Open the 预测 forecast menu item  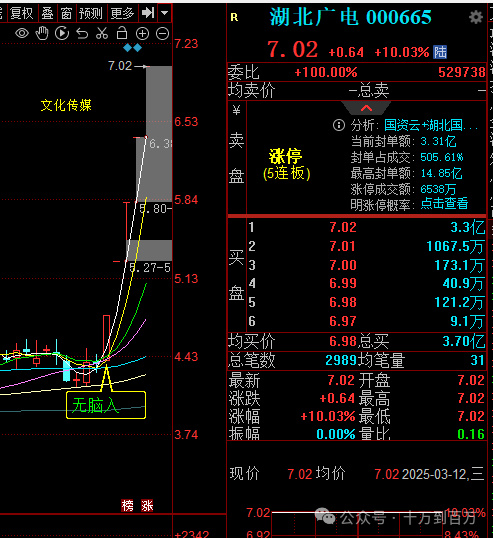click(91, 13)
